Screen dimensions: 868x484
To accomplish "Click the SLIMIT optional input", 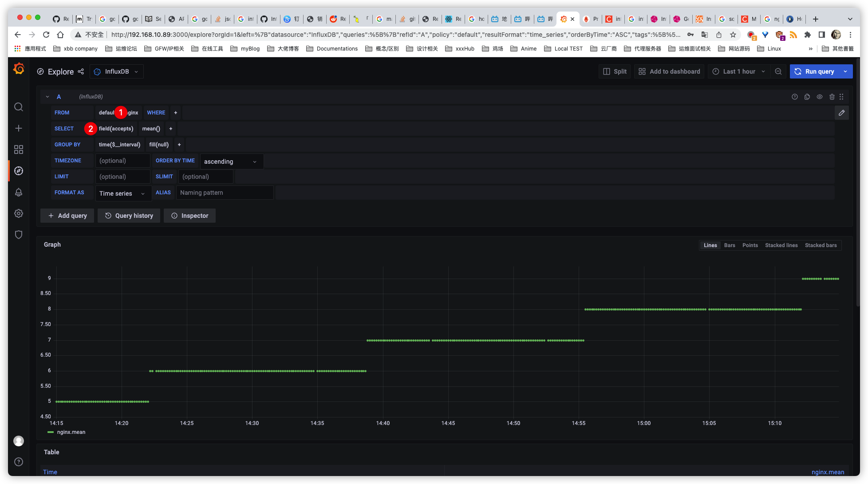I will pyautogui.click(x=206, y=177).
